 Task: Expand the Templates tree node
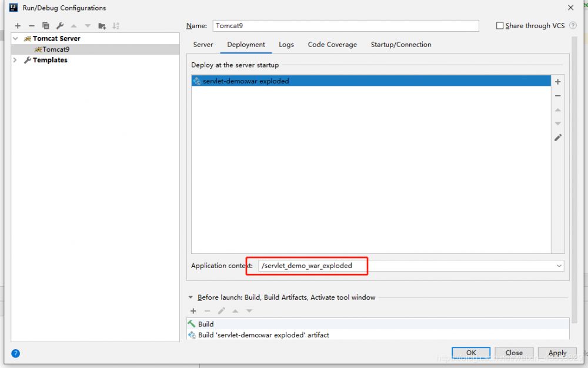click(x=15, y=60)
